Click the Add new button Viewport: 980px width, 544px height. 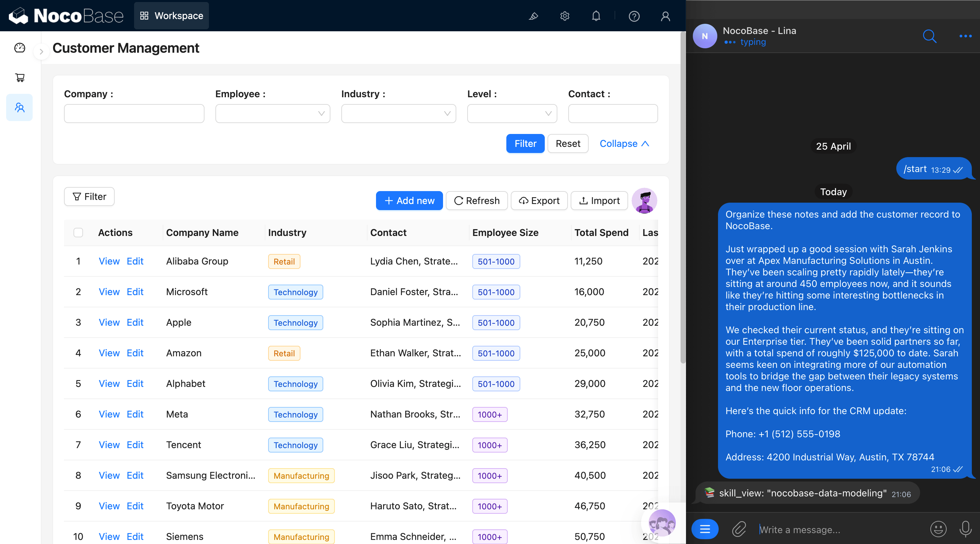[x=409, y=200]
